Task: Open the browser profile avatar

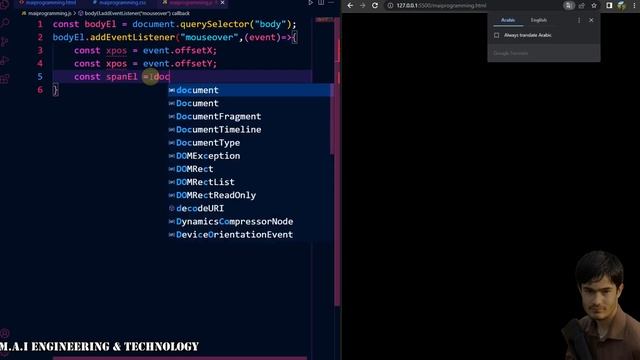Action: point(621,6)
